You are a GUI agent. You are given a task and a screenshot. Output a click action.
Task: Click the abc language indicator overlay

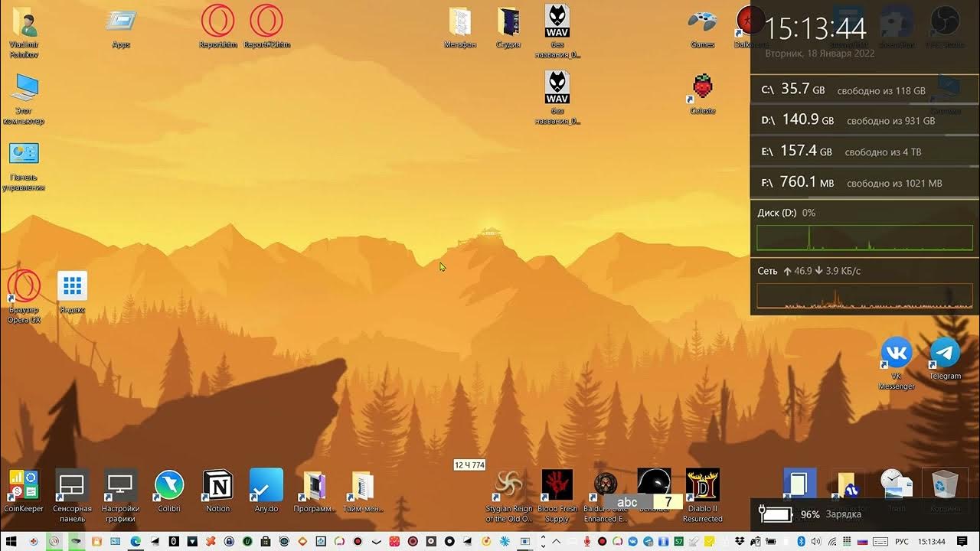pos(627,503)
